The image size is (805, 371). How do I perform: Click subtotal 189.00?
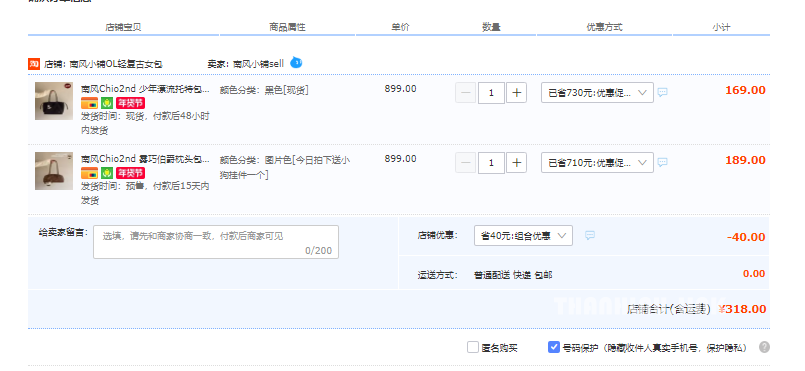(x=745, y=161)
